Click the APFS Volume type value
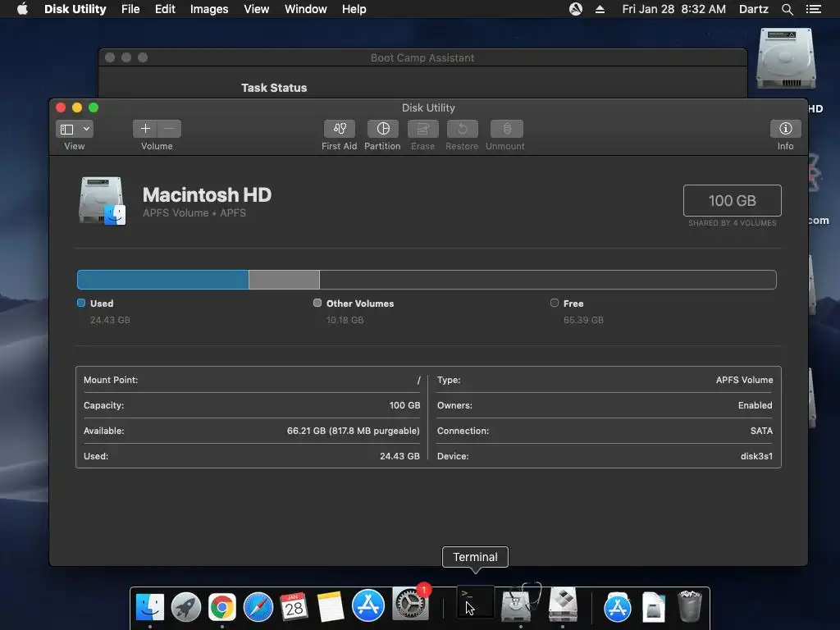Viewport: 840px width, 630px height. pos(744,380)
